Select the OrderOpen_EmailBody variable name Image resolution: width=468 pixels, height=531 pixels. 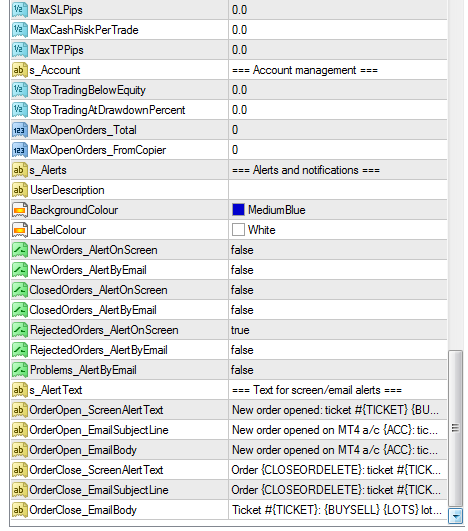coord(83,450)
